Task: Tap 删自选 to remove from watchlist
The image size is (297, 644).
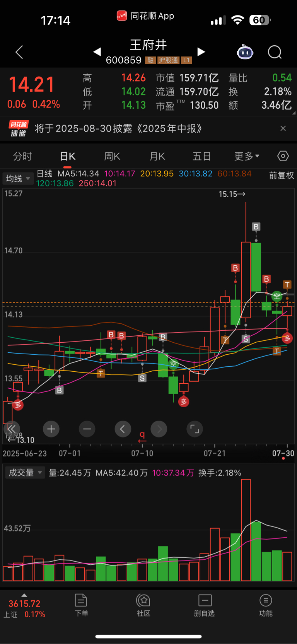Action: (x=205, y=606)
